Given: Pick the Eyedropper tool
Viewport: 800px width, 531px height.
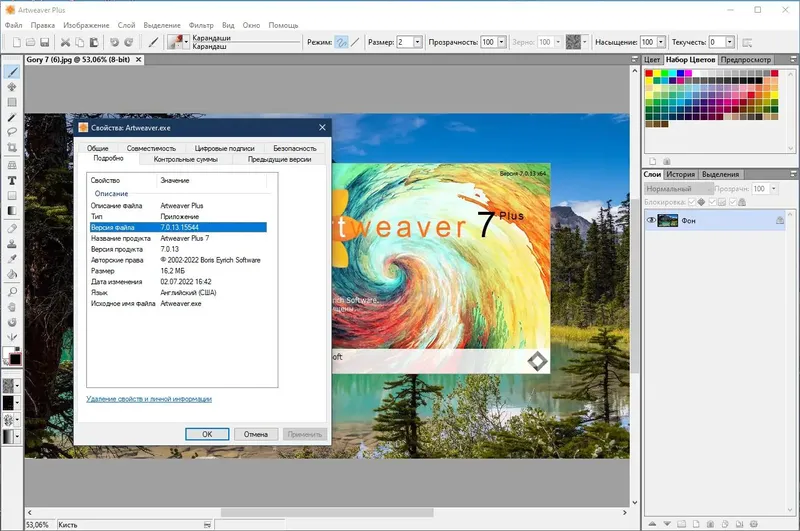Looking at the screenshot, I should (x=12, y=259).
